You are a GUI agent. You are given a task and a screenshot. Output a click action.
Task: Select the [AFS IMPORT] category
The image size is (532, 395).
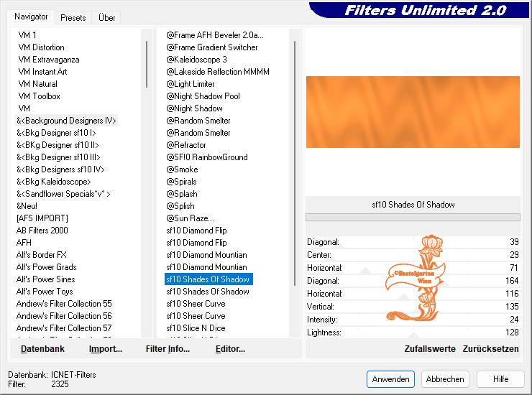pyautogui.click(x=42, y=218)
